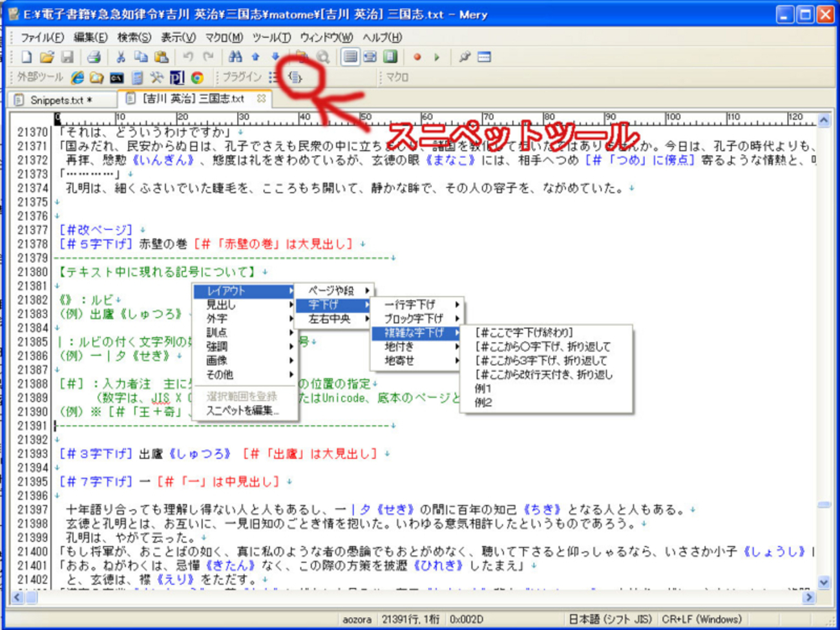The width and height of the screenshot is (840, 630).
Task: Click the Find binoculars icon
Action: coord(235,58)
